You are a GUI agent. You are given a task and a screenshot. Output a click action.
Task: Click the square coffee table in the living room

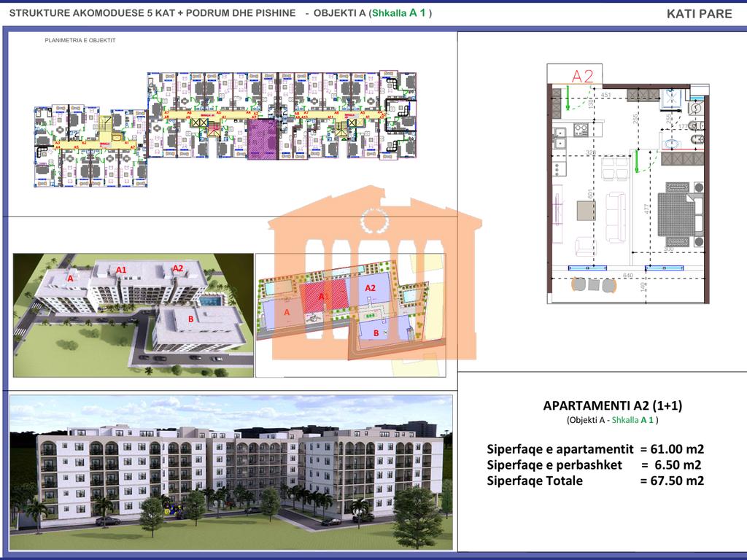coord(586,211)
